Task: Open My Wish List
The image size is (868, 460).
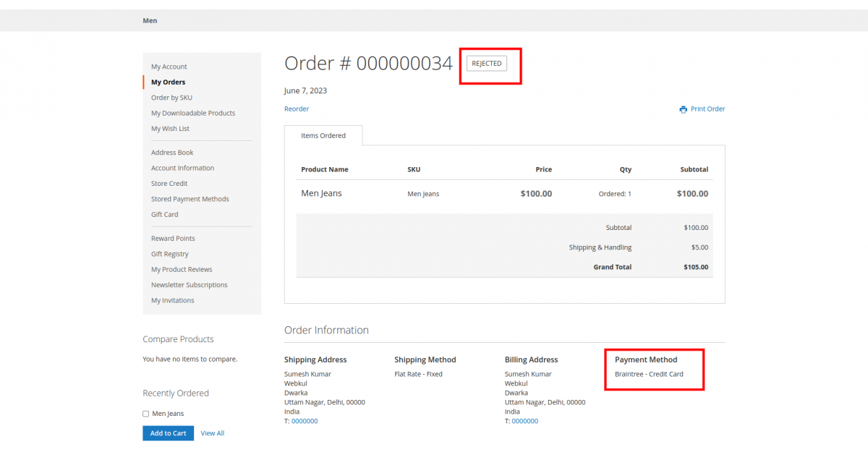Action: pos(170,129)
